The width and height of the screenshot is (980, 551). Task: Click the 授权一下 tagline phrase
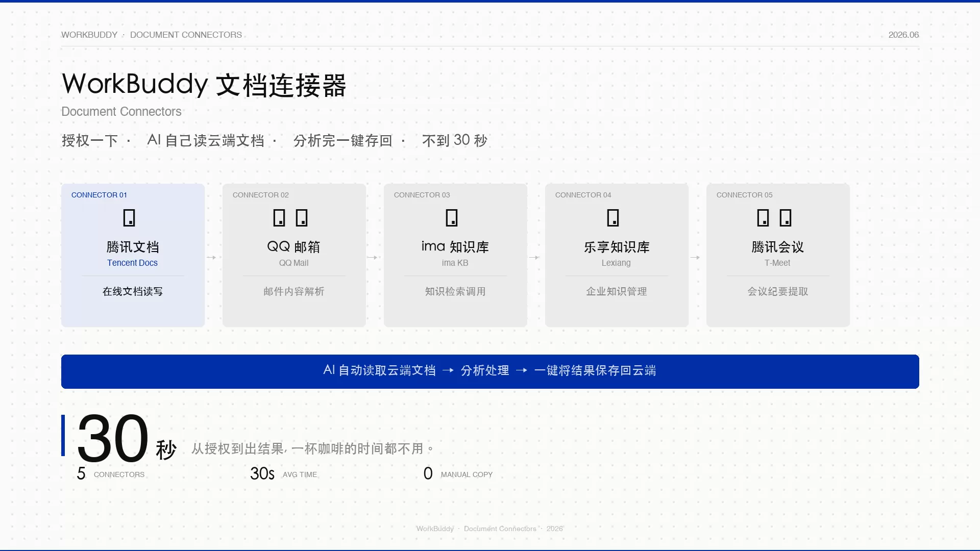coord(90,140)
